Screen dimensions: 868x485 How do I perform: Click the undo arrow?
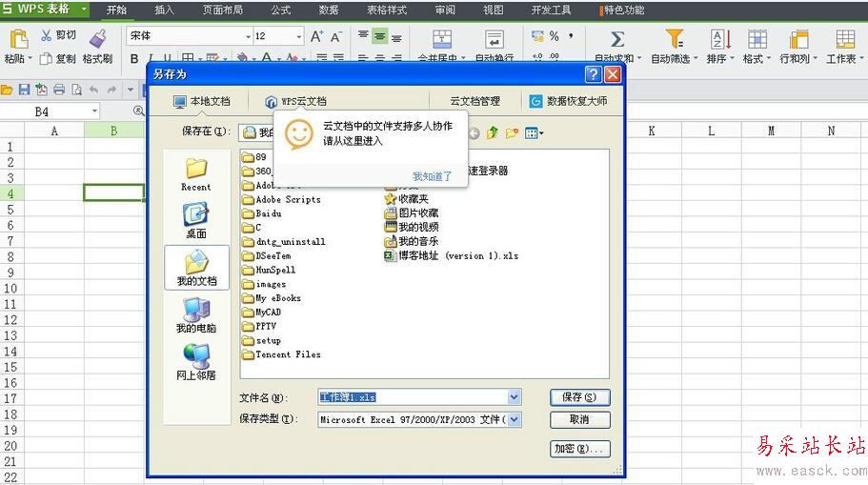click(94, 90)
